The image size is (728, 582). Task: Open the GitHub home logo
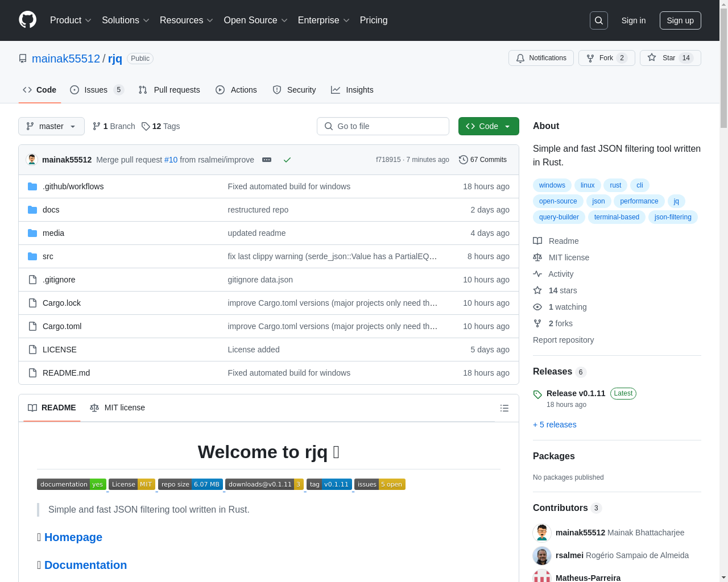(x=28, y=20)
